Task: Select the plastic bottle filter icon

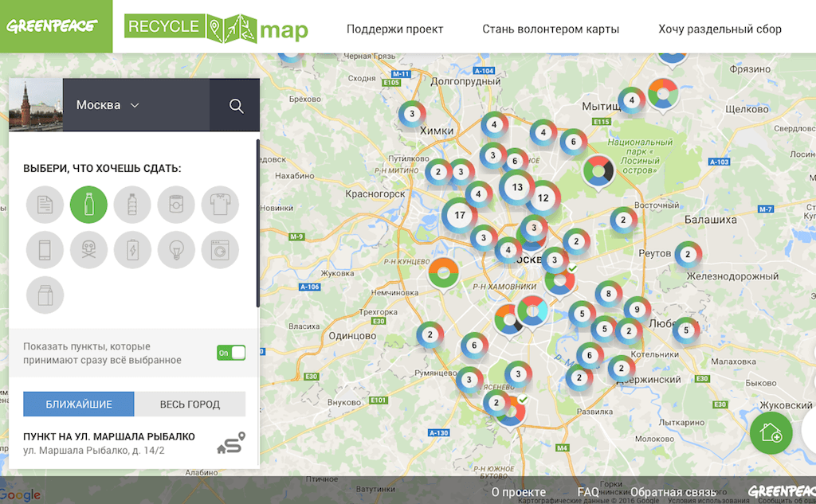Action: 132,205
